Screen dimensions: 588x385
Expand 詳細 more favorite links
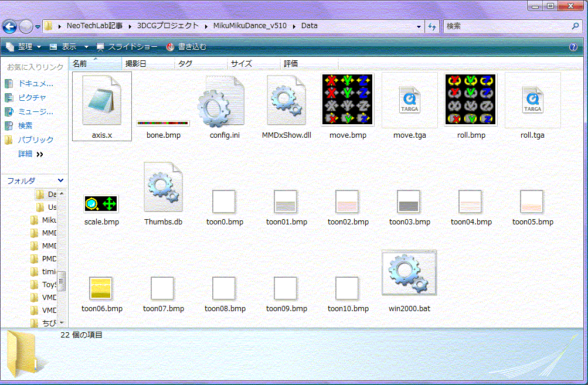point(30,154)
